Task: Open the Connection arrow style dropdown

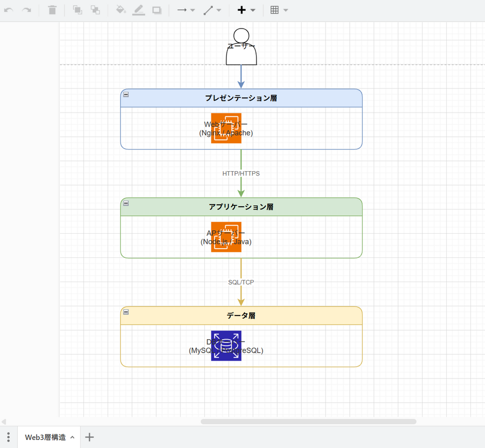Action: [186, 10]
